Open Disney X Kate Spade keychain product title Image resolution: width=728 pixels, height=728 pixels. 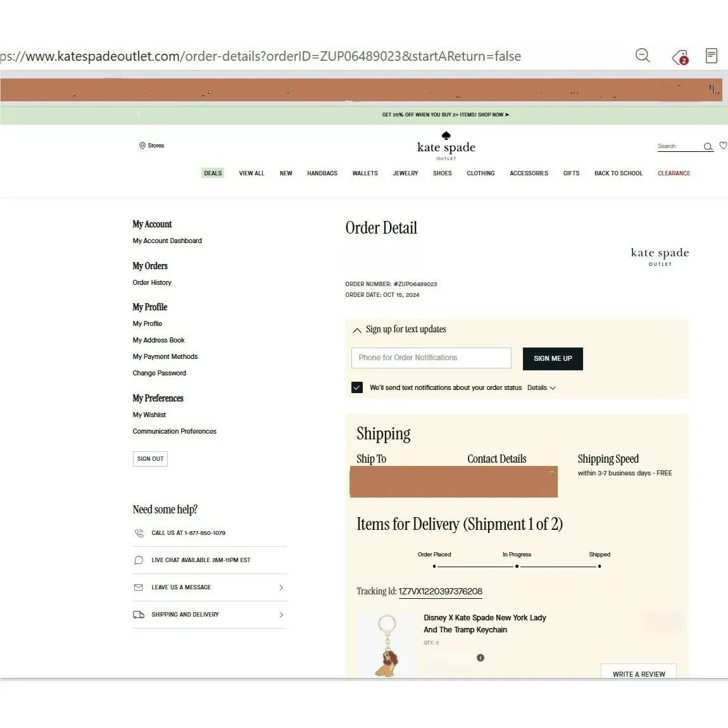coord(485,624)
